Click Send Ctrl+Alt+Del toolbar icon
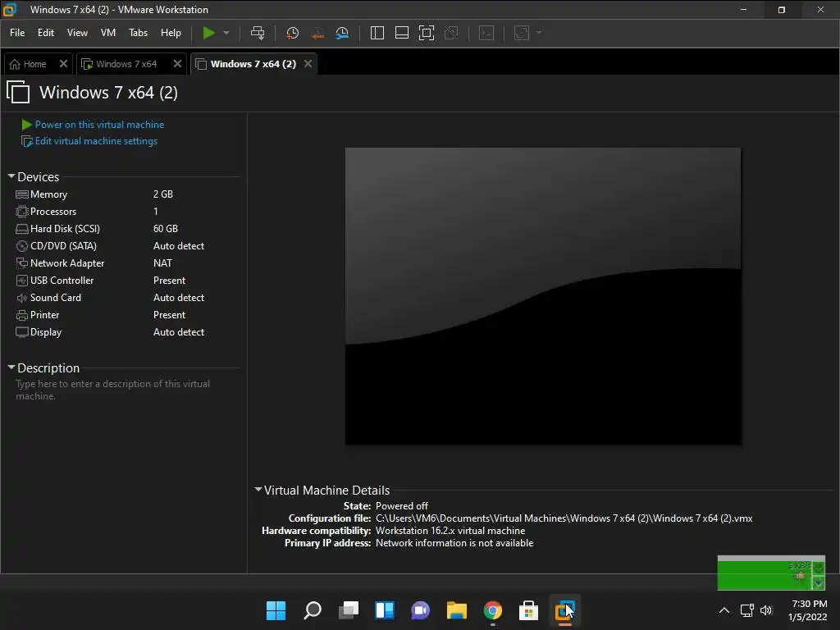840x630 pixels. [258, 33]
